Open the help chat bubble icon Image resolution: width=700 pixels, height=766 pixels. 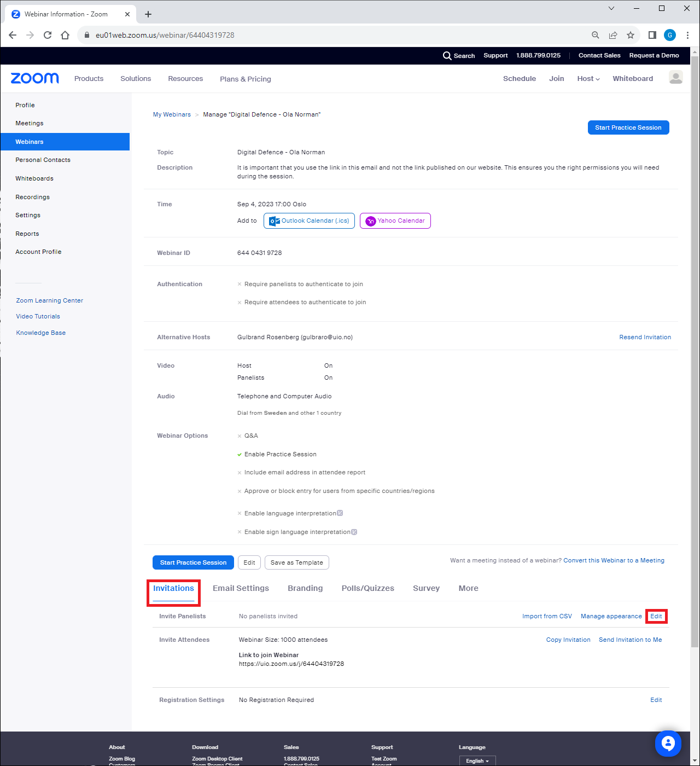[x=668, y=743]
